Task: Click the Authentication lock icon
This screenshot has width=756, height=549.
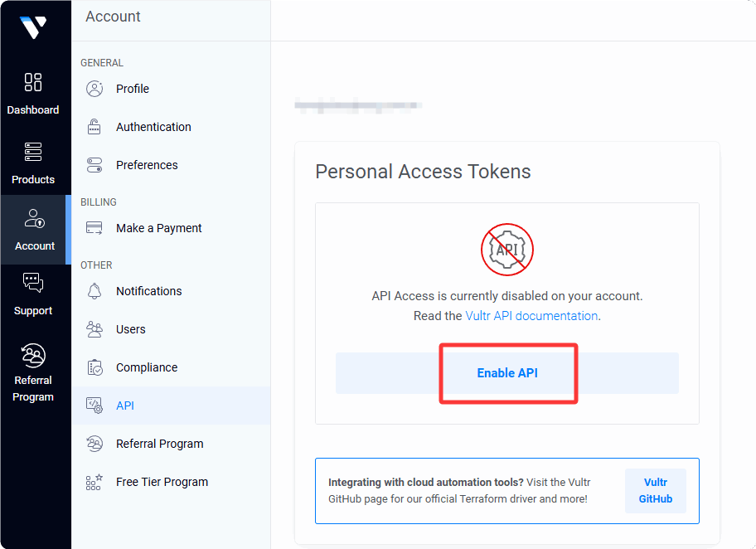Action: coord(94,127)
